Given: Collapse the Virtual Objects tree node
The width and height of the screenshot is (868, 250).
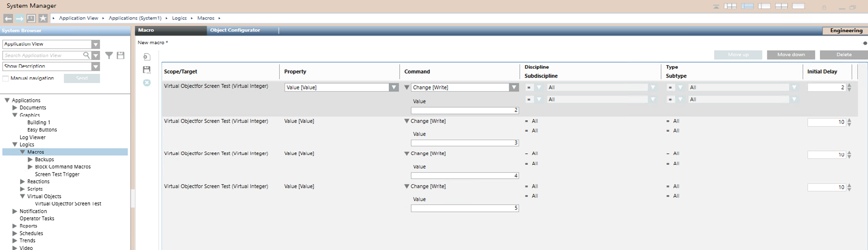Looking at the screenshot, I should [23, 196].
